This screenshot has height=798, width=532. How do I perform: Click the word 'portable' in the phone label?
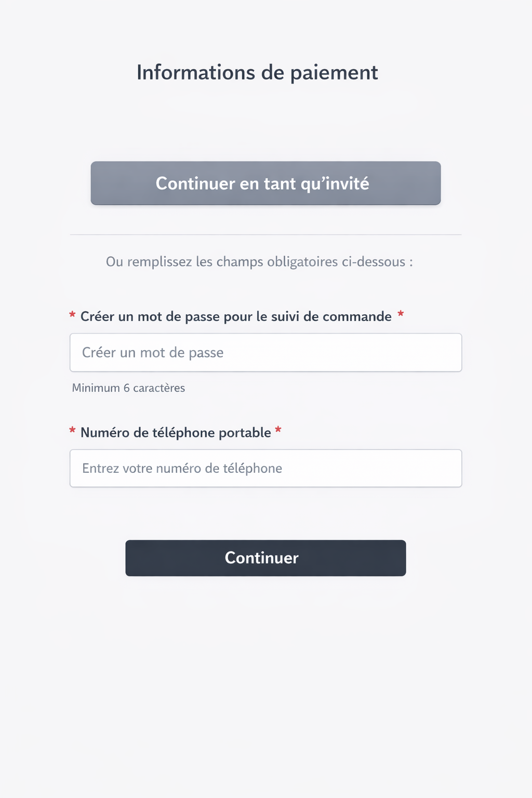pos(245,433)
